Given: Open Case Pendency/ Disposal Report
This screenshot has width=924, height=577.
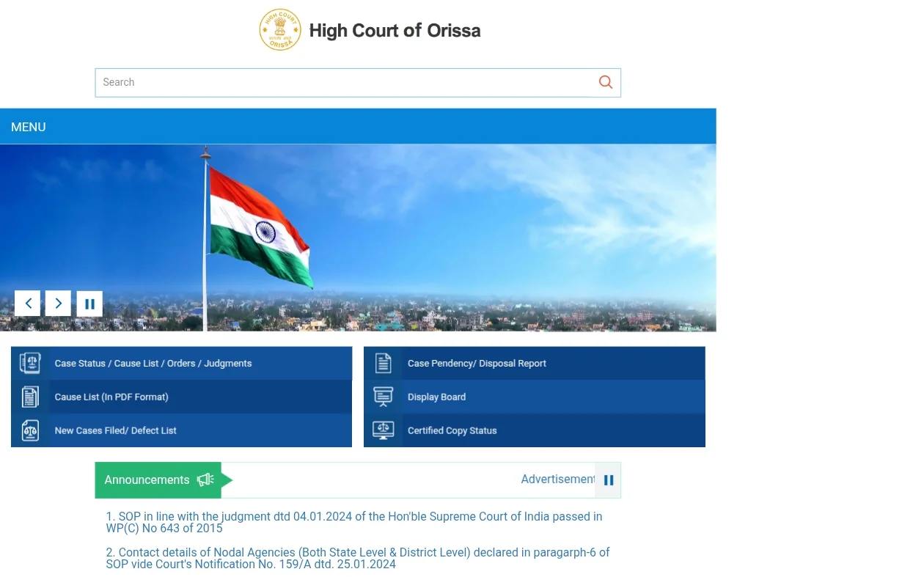Looking at the screenshot, I should click(x=477, y=364).
